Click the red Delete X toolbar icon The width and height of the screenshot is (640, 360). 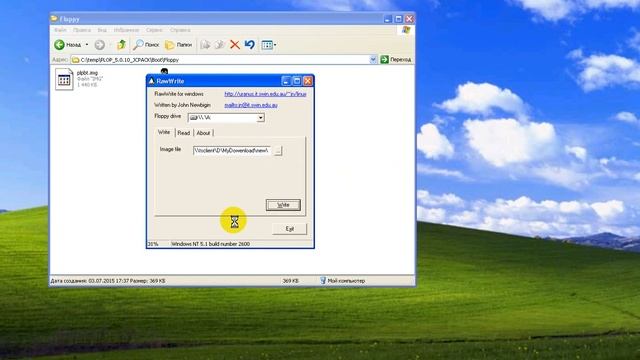pyautogui.click(x=235, y=44)
